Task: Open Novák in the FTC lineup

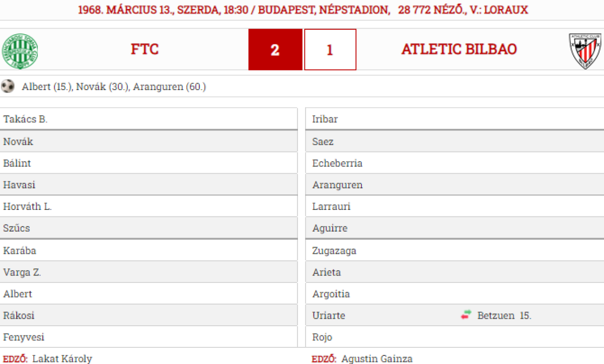Action: coord(18,141)
